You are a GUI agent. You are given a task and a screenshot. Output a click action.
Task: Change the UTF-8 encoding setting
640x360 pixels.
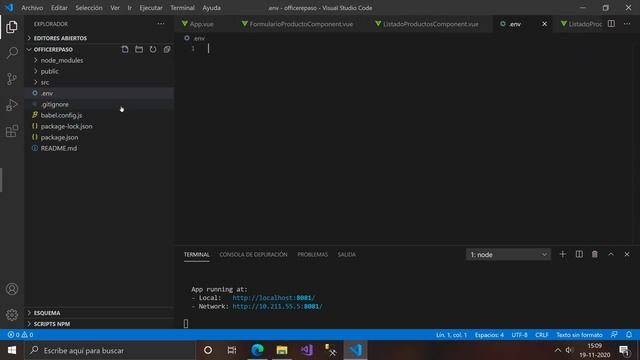pyautogui.click(x=519, y=335)
